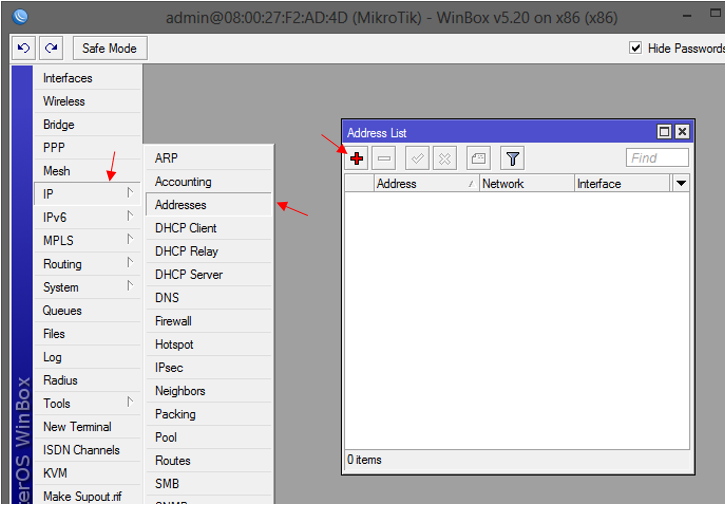Click the Find search field in Address List

pyautogui.click(x=657, y=158)
